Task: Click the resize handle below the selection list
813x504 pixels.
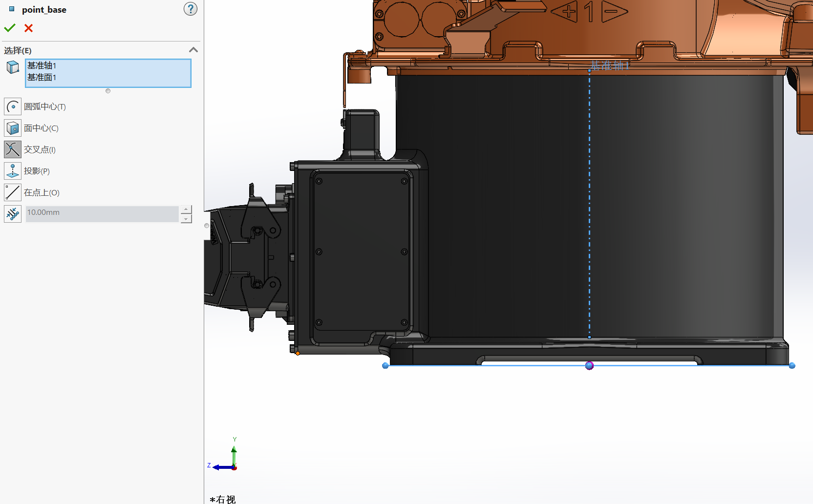Action: tap(108, 91)
